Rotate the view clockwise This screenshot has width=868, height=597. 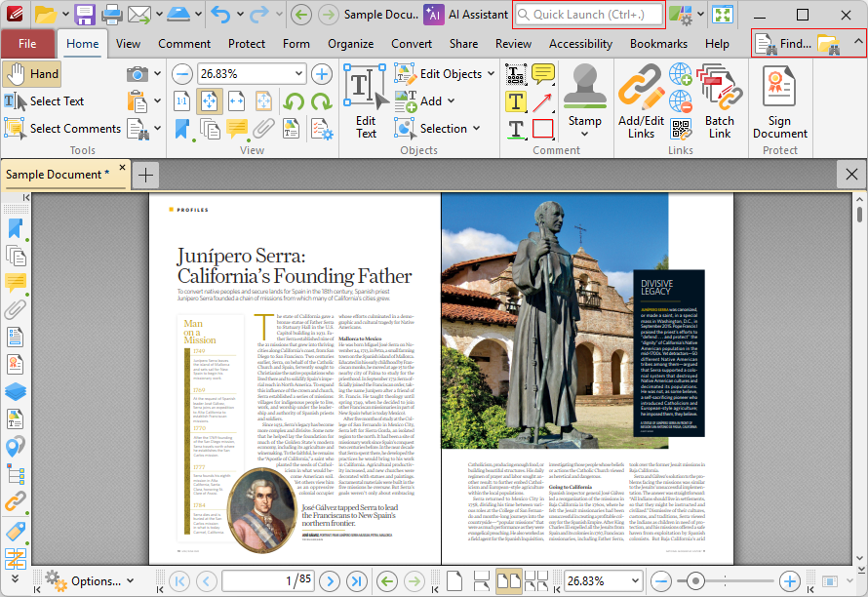[321, 101]
